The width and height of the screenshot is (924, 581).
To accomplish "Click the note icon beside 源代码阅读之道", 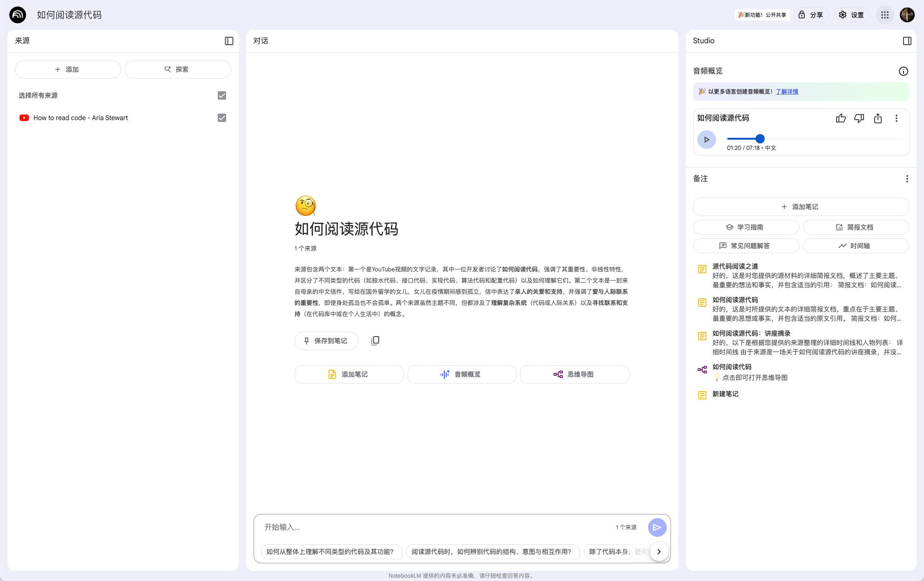I will [702, 269].
